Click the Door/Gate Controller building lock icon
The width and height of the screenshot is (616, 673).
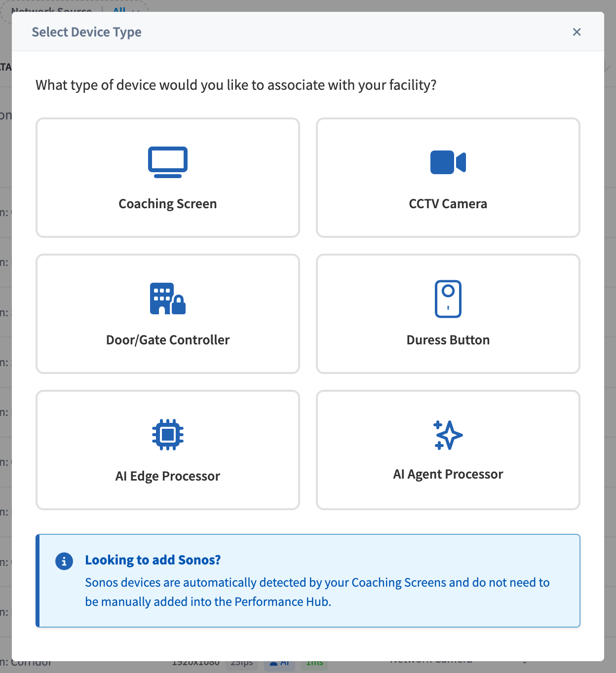(x=168, y=299)
